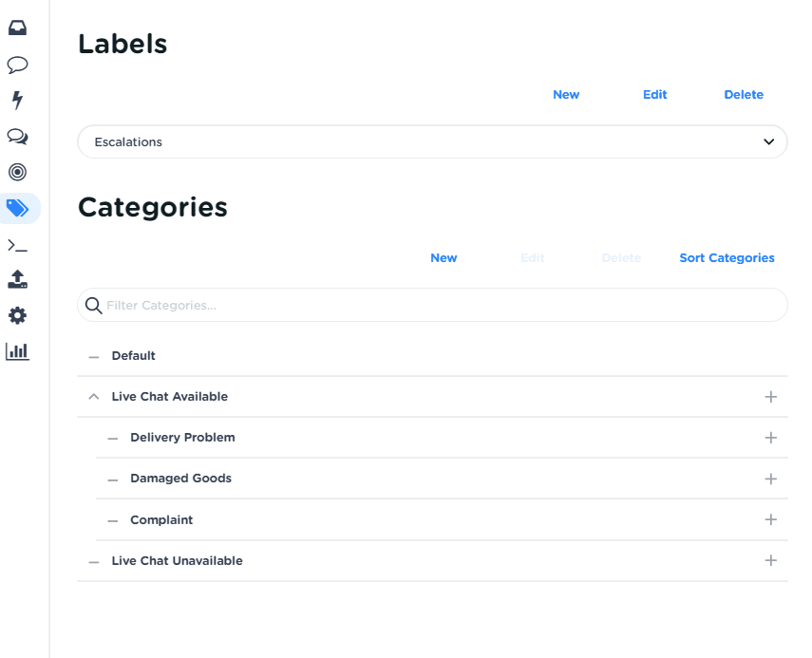Click the Sort Categories link
The image size is (812, 658).
coord(727,258)
